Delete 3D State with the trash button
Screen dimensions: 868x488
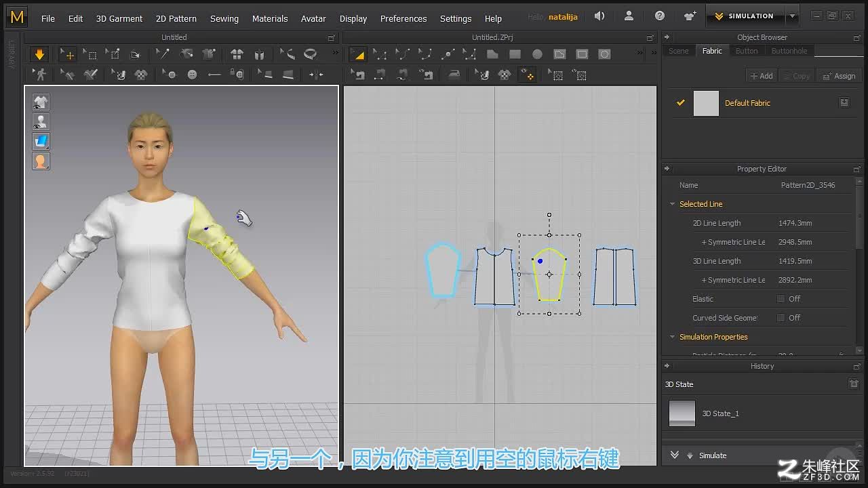pyautogui.click(x=854, y=384)
